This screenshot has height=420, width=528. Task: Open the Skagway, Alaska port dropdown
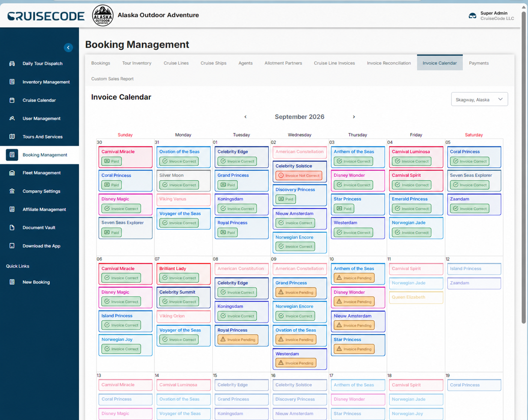coord(479,99)
